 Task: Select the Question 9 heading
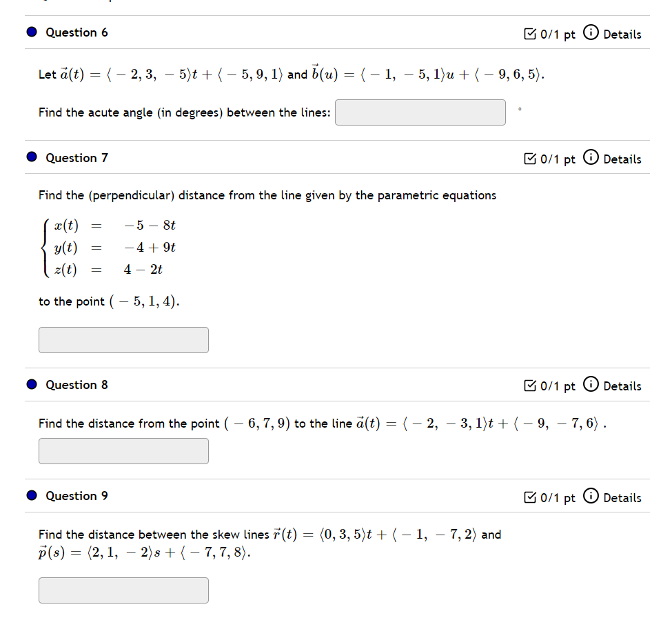click(77, 496)
